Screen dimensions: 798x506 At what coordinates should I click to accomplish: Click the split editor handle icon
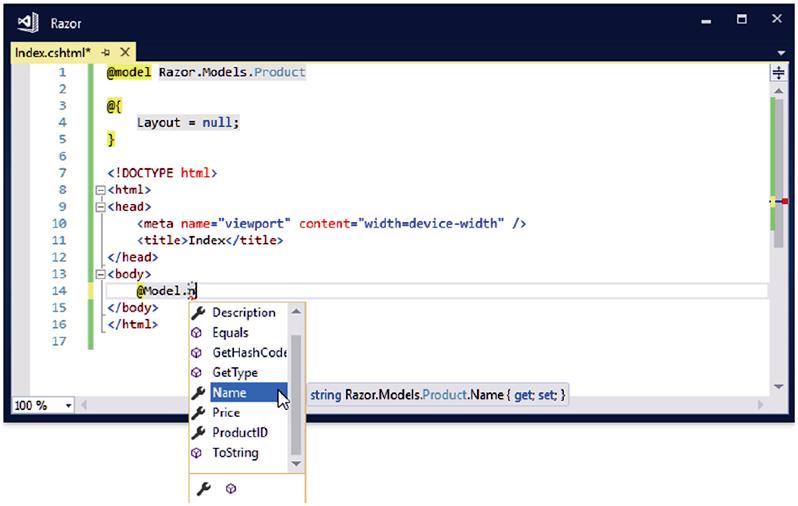tap(778, 72)
